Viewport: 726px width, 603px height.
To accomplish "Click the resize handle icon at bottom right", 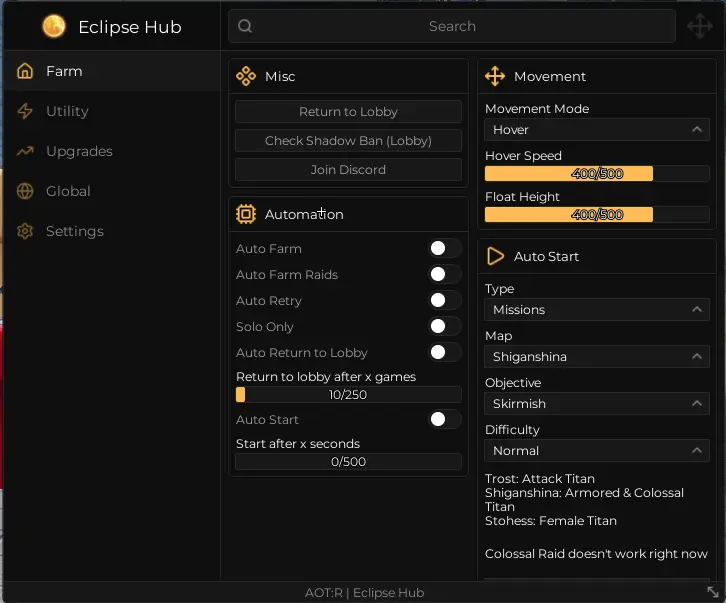I will coord(713,592).
